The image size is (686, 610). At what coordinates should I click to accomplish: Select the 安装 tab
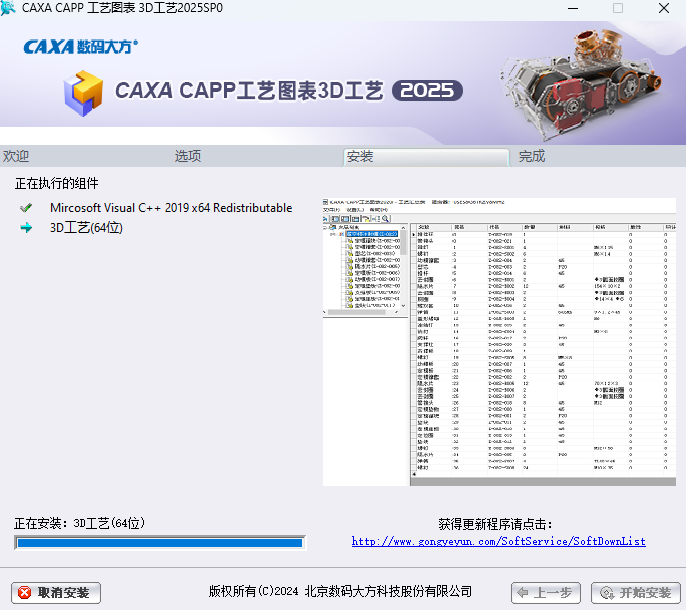click(360, 156)
